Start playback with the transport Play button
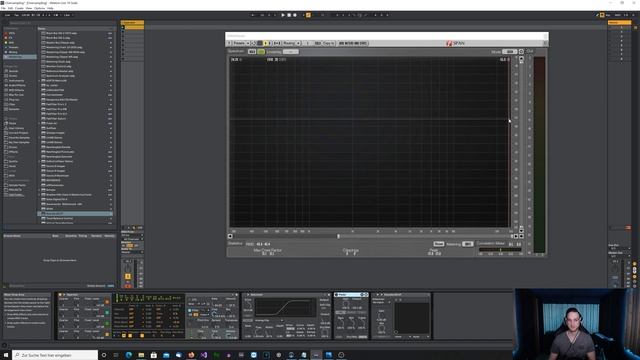This screenshot has width=640, height=360. click(x=282, y=15)
